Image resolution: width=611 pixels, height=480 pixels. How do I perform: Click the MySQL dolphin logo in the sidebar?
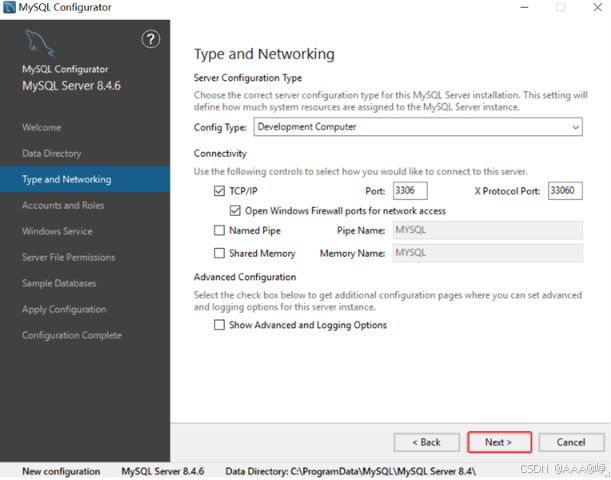click(x=40, y=44)
